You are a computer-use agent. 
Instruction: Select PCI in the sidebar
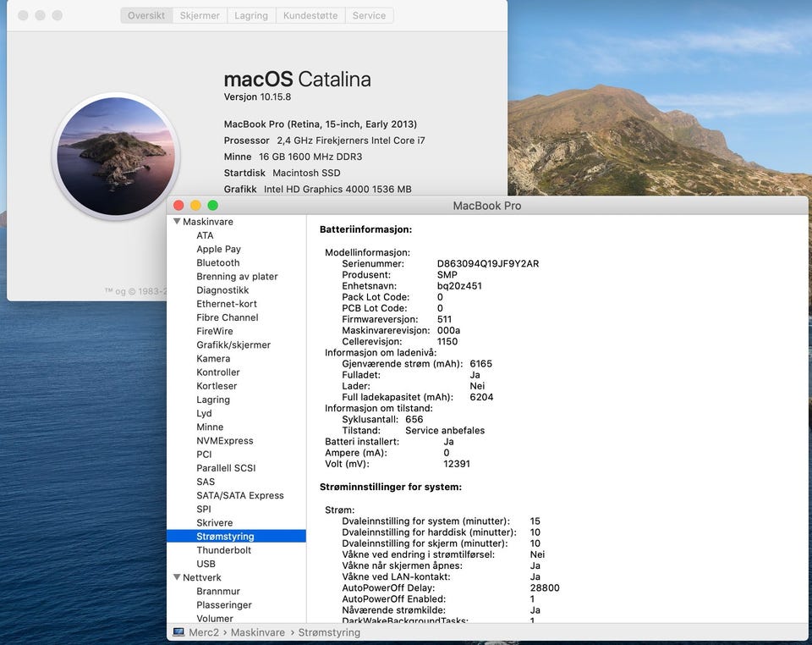click(204, 455)
